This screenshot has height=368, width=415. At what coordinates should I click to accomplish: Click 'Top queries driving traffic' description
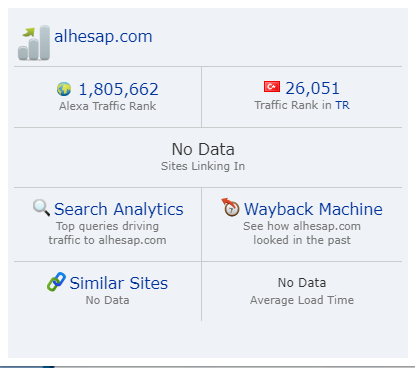coord(107,233)
